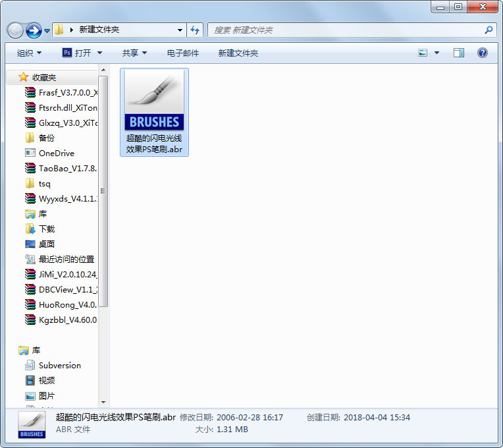503x448 pixels.
Task: Open OneDrive in the sidebar
Action: 50,153
